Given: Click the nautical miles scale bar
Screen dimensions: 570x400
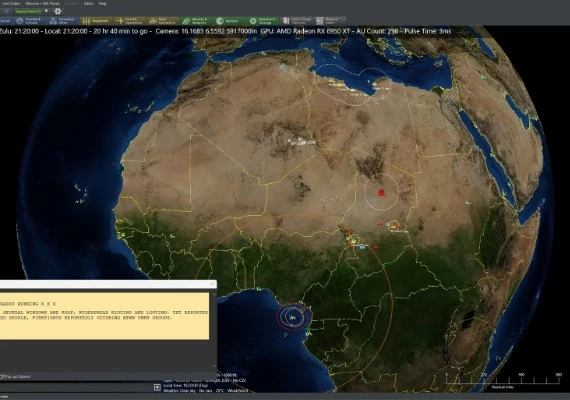Looking at the screenshot, I should click(x=503, y=379).
